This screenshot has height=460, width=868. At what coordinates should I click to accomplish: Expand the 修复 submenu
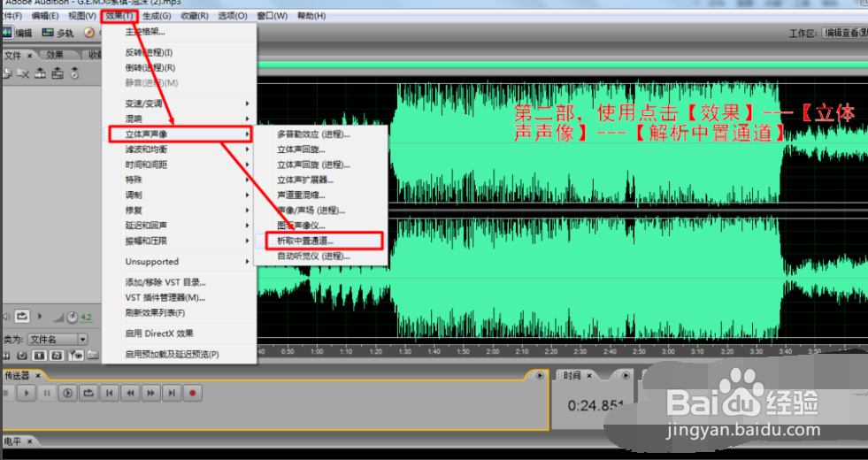pos(180,210)
